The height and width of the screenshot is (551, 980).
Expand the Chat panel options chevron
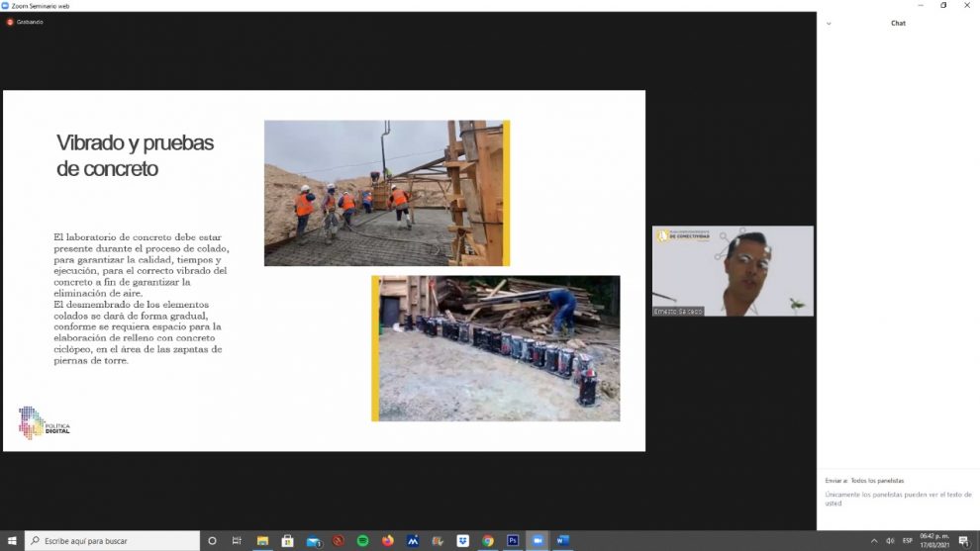(x=829, y=23)
